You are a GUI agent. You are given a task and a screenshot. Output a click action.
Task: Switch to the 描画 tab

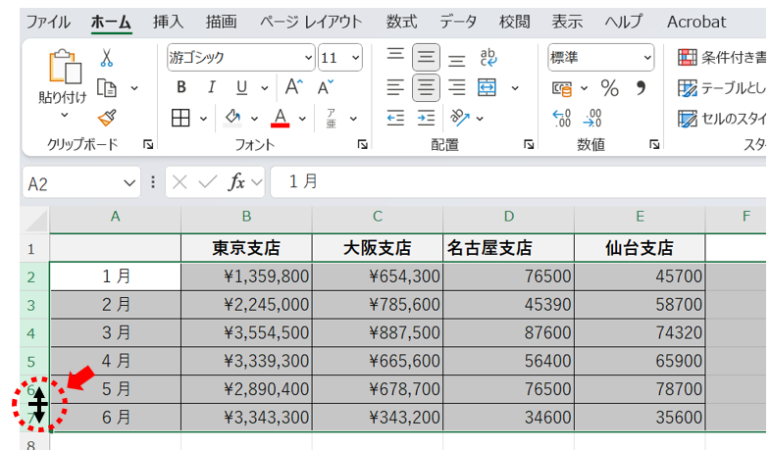click(221, 22)
